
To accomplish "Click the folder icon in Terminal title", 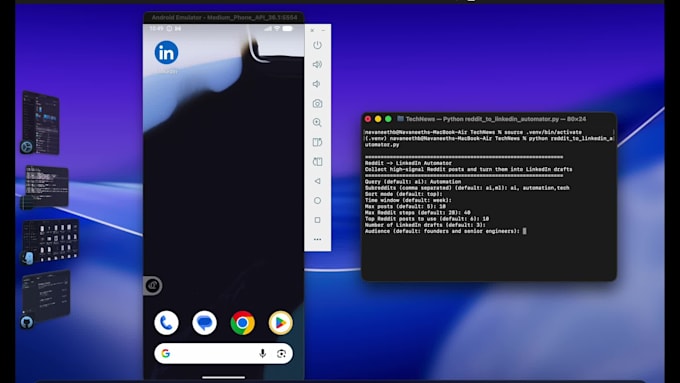I will pos(400,118).
